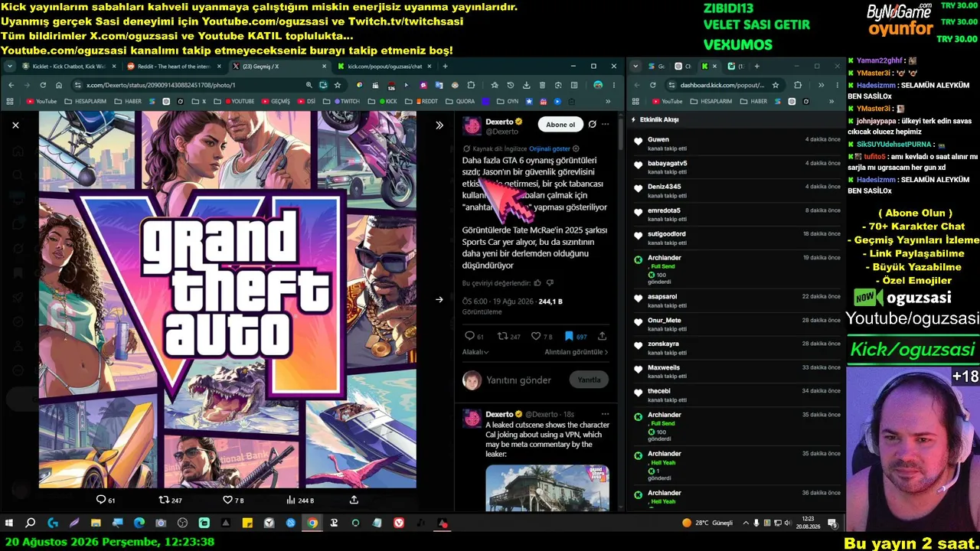
Task: Switch to the kick.com popout chat tab
Action: tap(384, 67)
